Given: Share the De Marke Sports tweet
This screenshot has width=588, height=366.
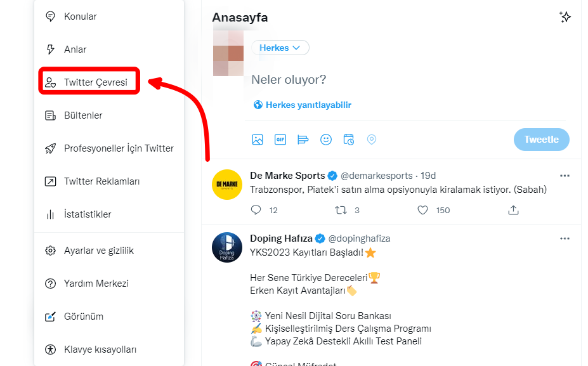Looking at the screenshot, I should click(514, 210).
